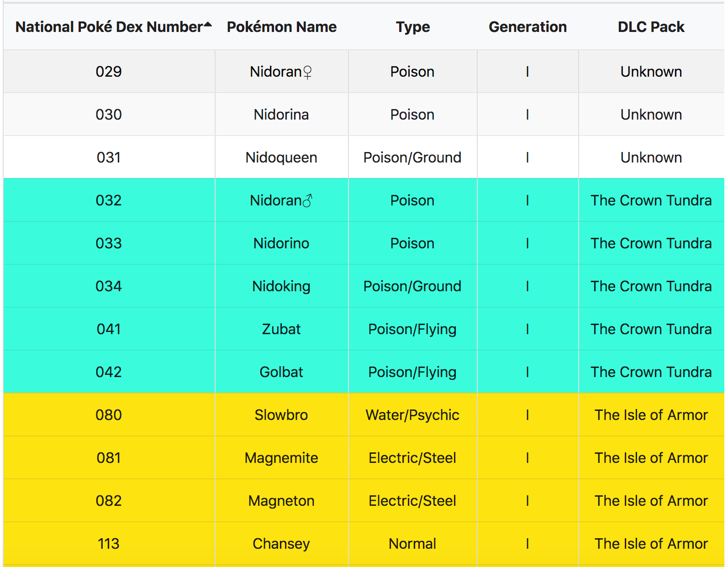Click the Nidorino name cell
This screenshot has height=567, width=728.
[281, 243]
